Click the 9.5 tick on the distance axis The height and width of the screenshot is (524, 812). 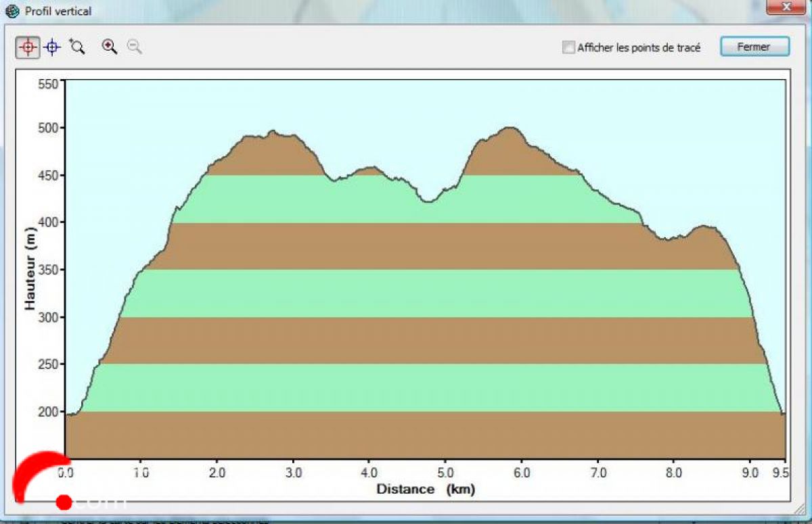(x=781, y=472)
